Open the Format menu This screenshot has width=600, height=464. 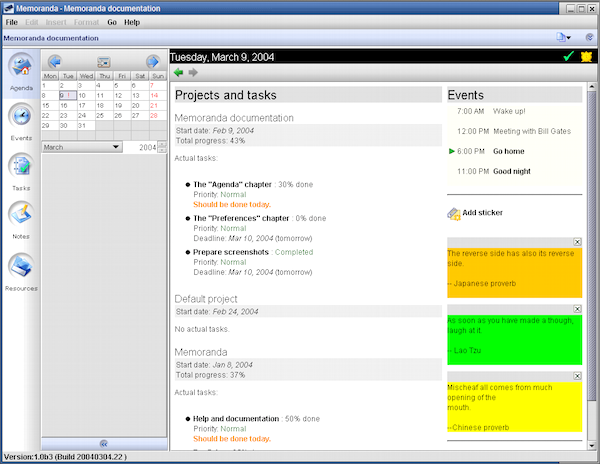(86, 22)
